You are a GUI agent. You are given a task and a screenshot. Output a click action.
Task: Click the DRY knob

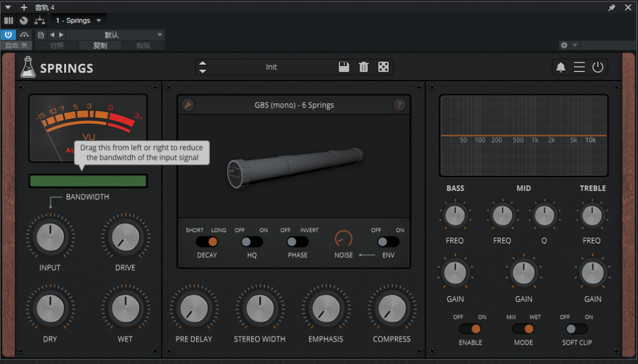tap(50, 309)
